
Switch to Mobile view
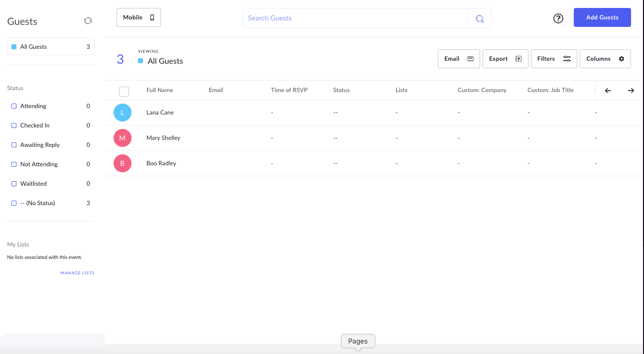(138, 17)
